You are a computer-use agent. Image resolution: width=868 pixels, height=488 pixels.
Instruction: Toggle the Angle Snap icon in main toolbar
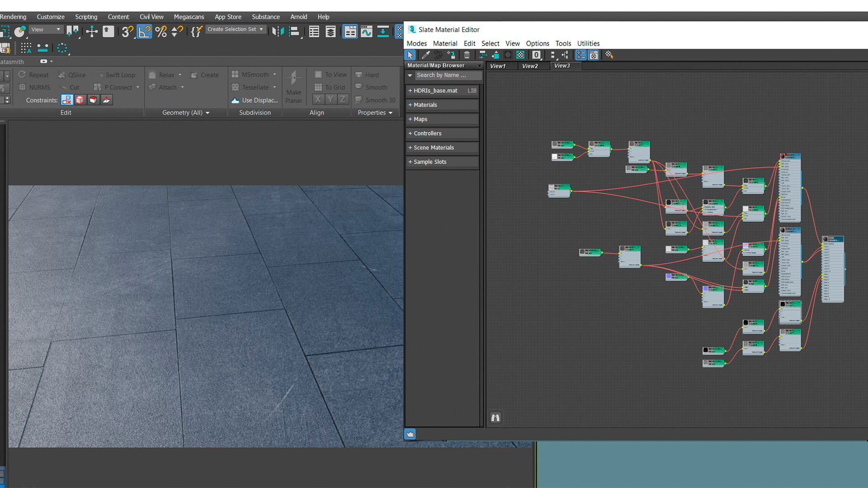pos(144,32)
